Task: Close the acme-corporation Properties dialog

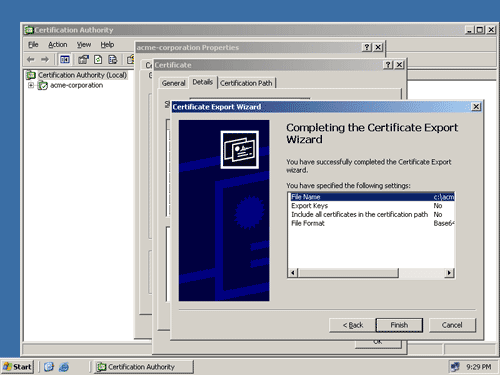Action: [378, 47]
